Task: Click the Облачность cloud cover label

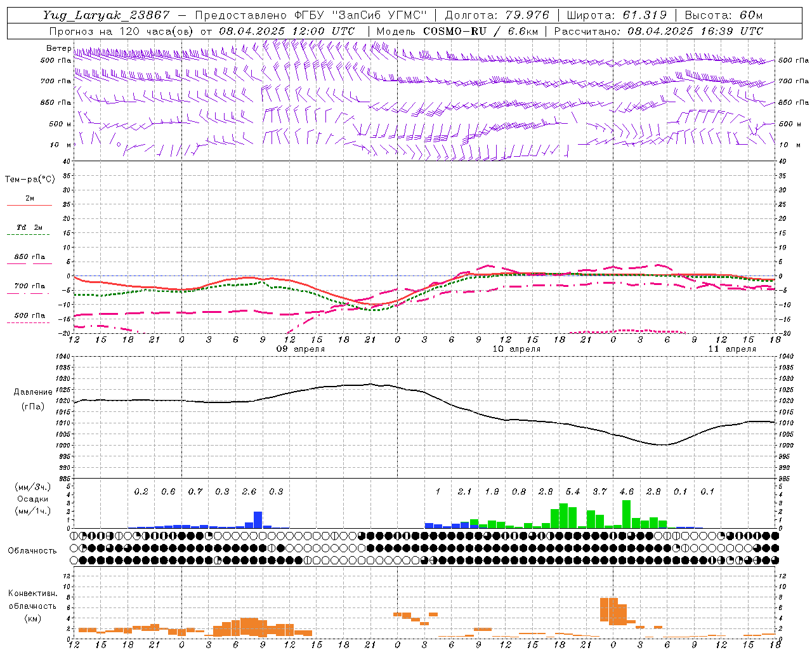Action: (x=32, y=551)
